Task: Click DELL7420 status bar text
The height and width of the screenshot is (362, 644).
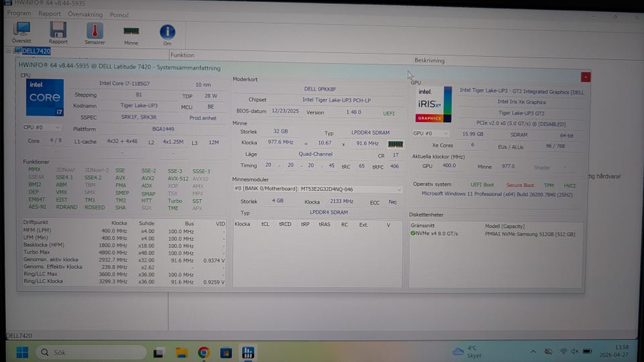Action: (19, 335)
